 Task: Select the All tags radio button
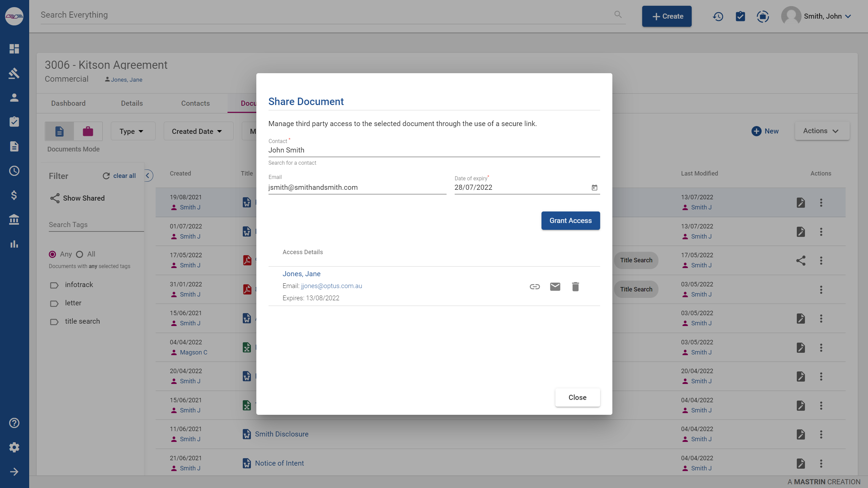[80, 254]
